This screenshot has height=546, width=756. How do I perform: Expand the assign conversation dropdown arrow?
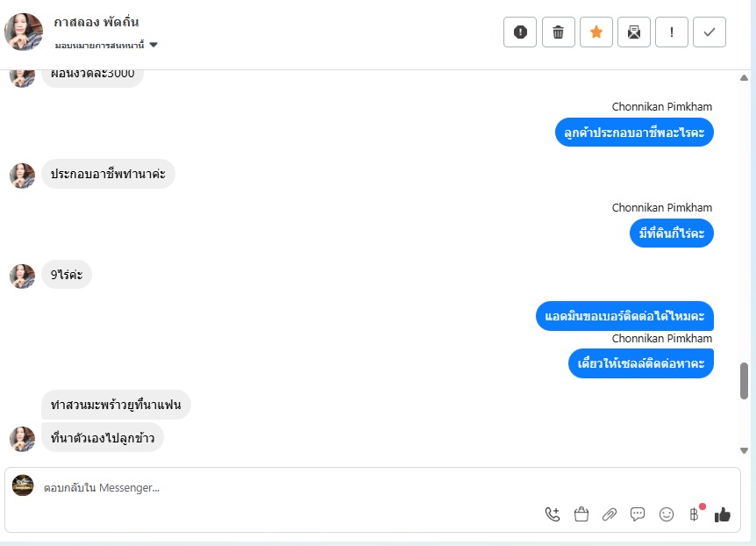[153, 45]
